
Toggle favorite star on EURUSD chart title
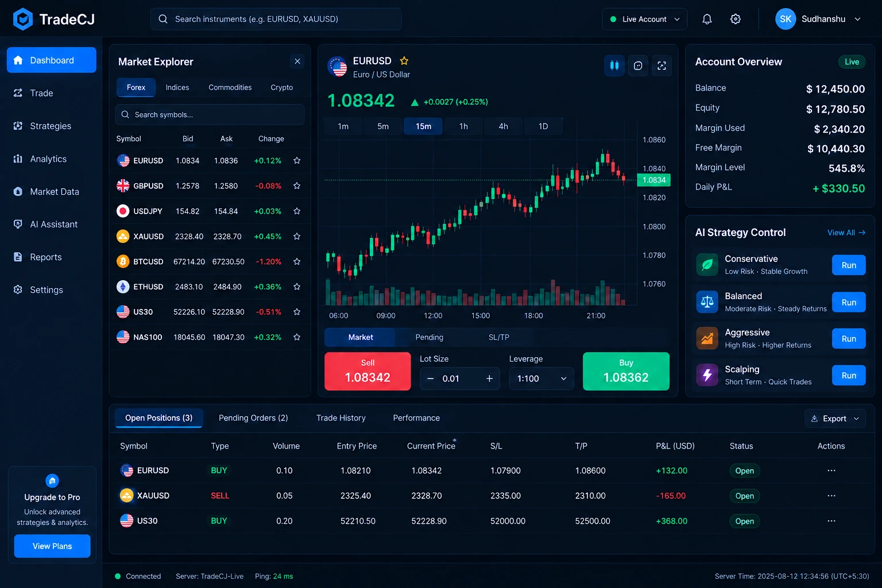pyautogui.click(x=404, y=61)
